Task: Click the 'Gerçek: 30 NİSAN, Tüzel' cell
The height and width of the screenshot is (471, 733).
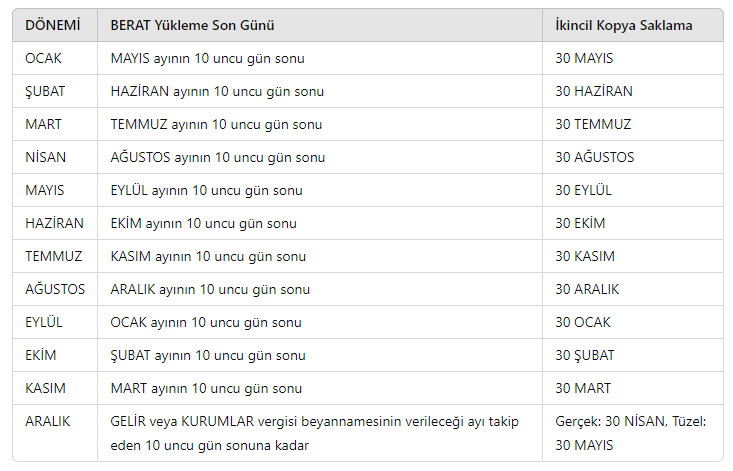Action: [633, 433]
